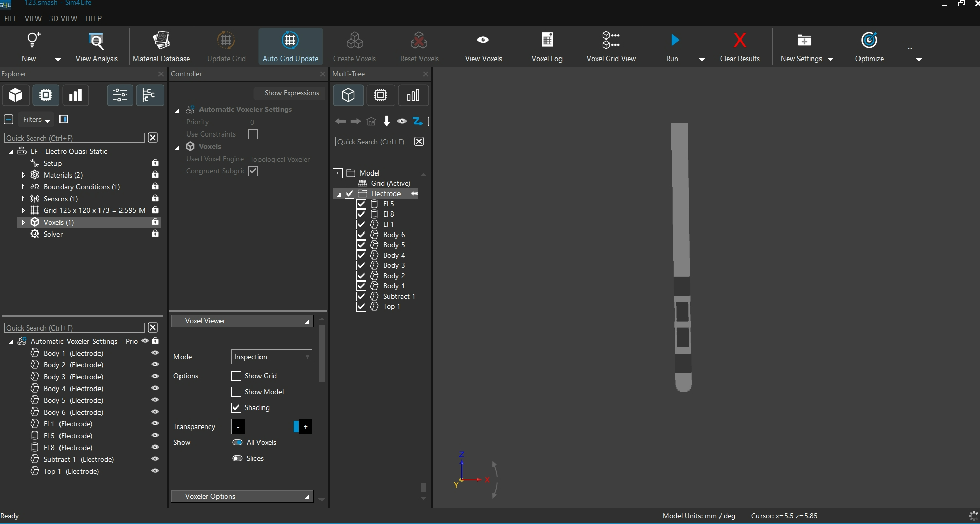
Task: Click the View Voxels eye icon
Action: pos(483,40)
